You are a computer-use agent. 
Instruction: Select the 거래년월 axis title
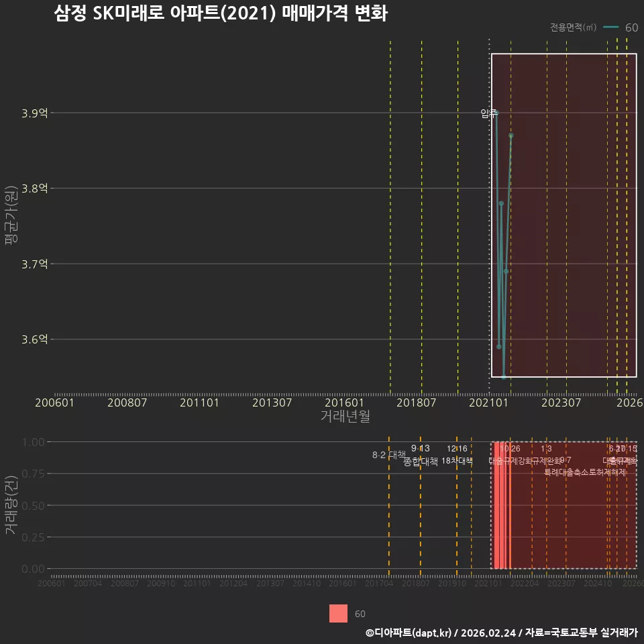click(345, 416)
